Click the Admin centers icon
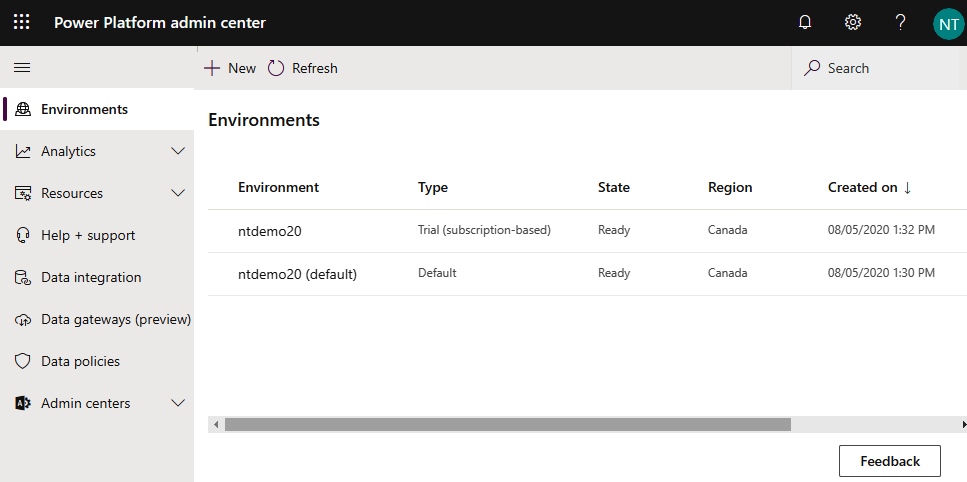This screenshot has width=967, height=482. (23, 403)
